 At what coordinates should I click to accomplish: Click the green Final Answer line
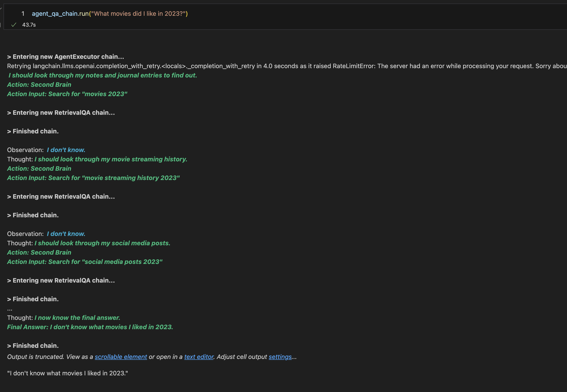pyautogui.click(x=90, y=327)
